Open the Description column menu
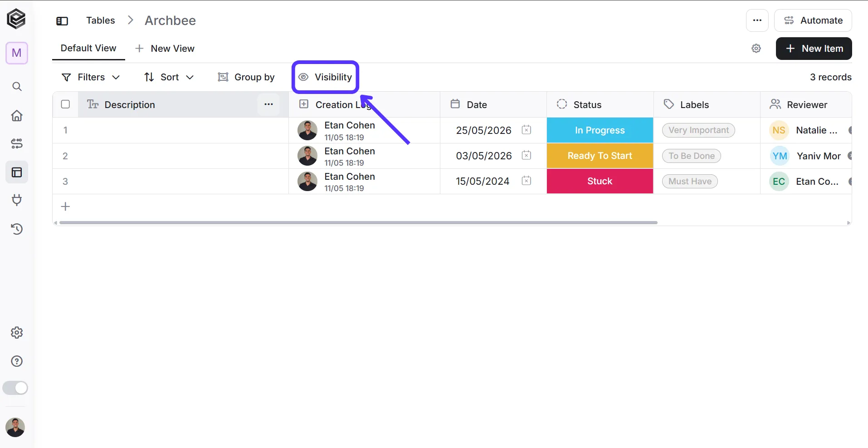The image size is (868, 448). (x=268, y=104)
